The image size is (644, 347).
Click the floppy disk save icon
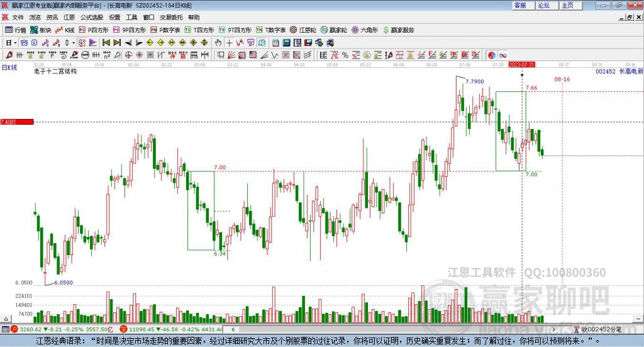(x=308, y=43)
